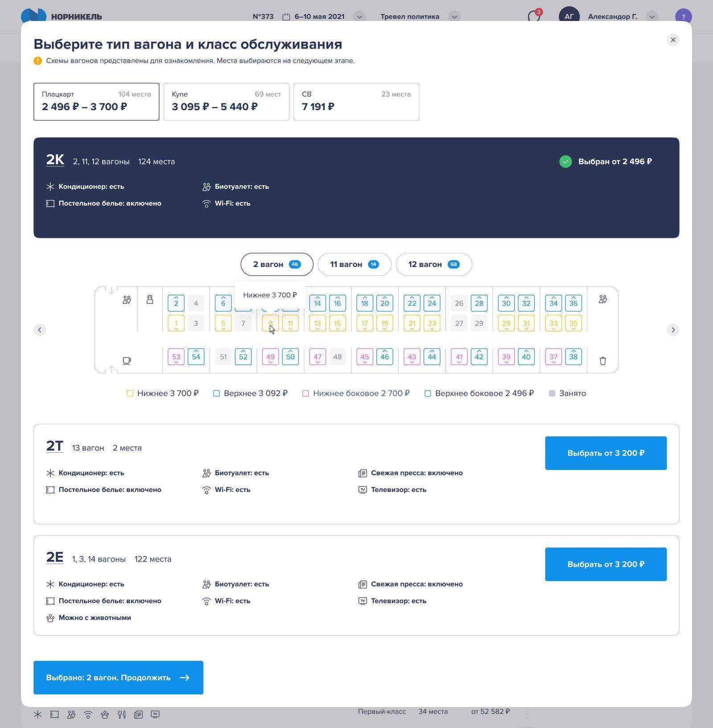Select lower side seat 45

pyautogui.click(x=365, y=357)
